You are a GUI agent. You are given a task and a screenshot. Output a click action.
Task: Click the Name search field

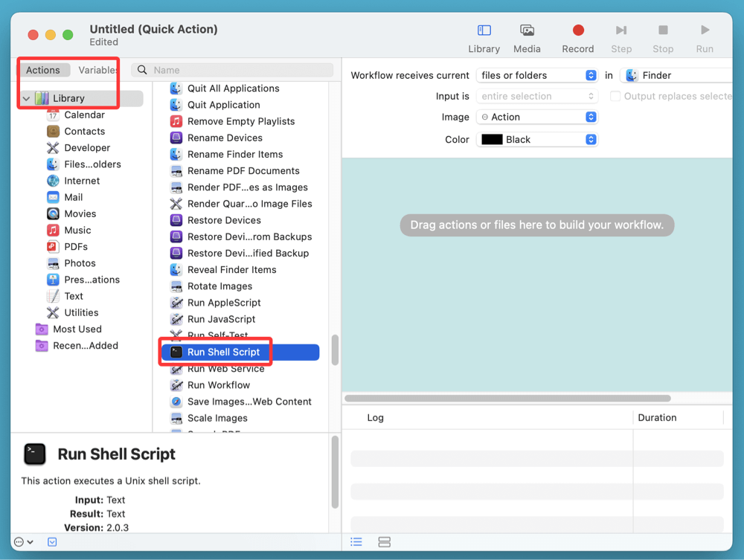238,70
